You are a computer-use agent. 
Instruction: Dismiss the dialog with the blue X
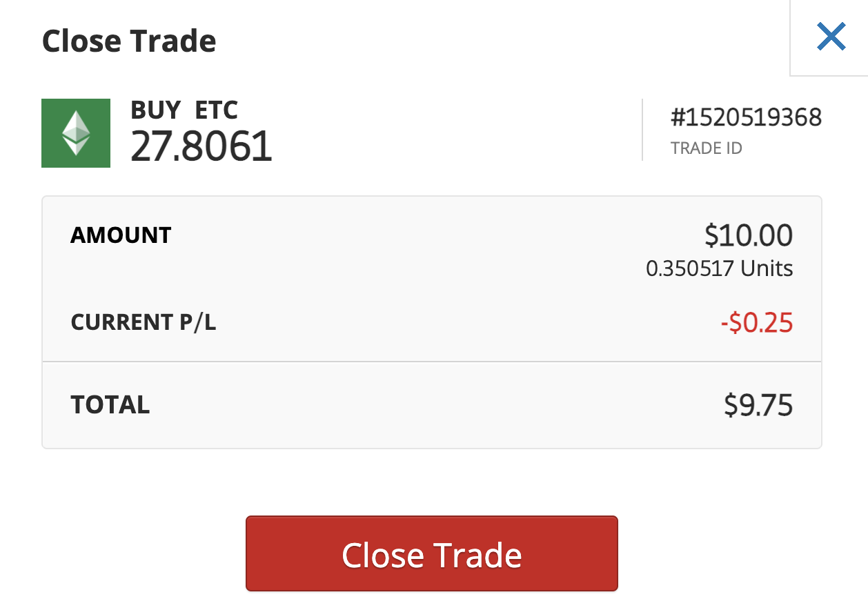point(831,37)
